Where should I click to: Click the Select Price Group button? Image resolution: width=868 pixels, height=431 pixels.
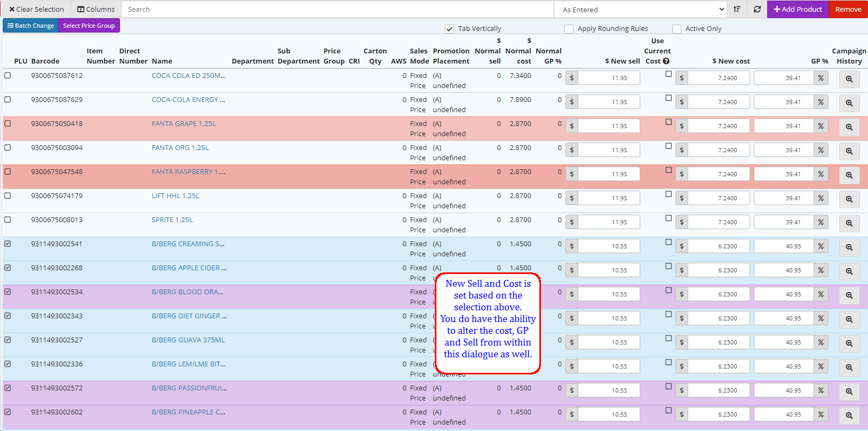click(x=89, y=26)
